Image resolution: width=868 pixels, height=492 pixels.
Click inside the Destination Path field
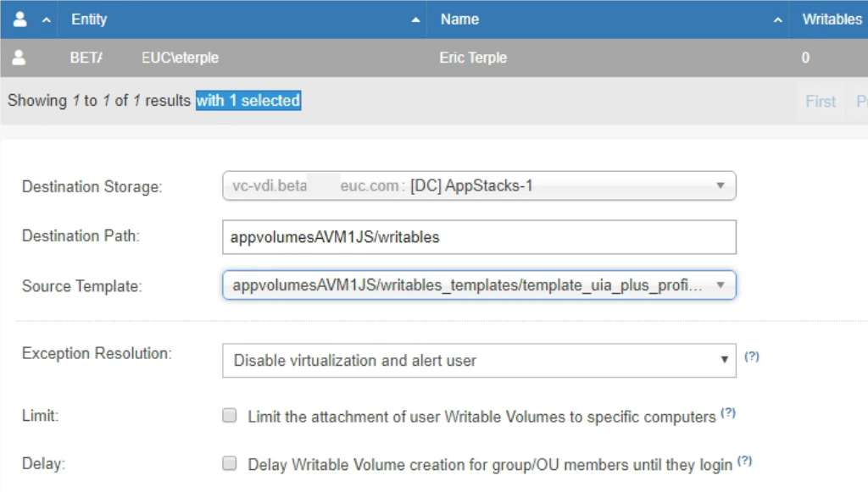(x=424, y=237)
